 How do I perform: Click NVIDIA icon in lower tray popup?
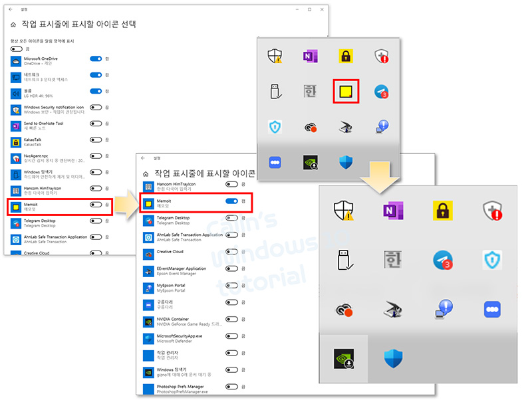pyautogui.click(x=344, y=359)
